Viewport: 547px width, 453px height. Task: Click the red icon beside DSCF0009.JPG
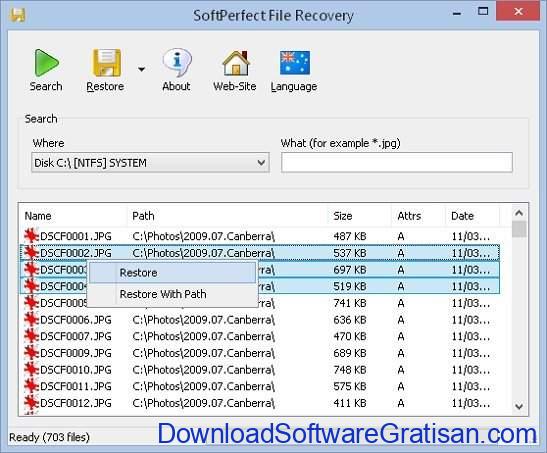point(31,353)
